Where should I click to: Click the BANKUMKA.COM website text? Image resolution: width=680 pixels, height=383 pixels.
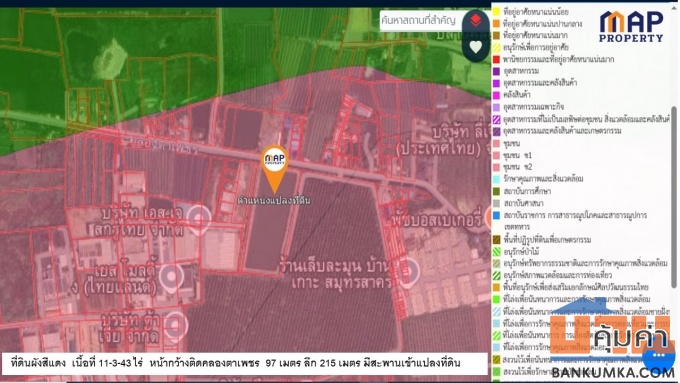tap(613, 373)
